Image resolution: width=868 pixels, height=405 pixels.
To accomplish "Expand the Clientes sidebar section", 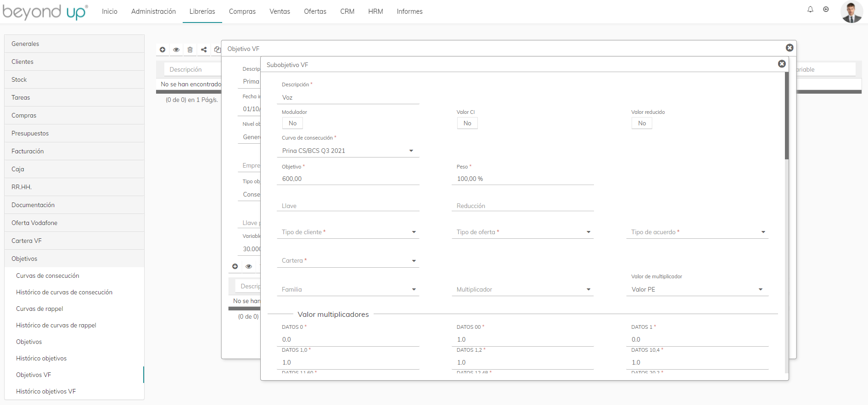I will 74,62.
